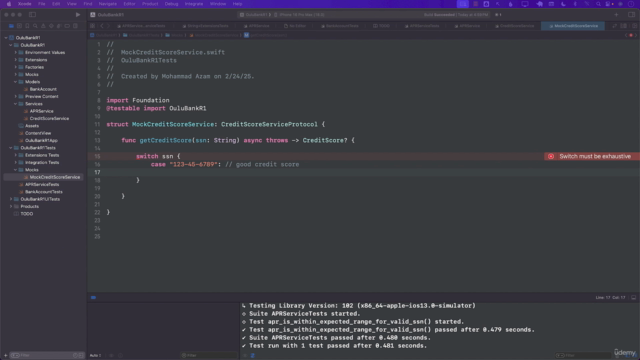This screenshot has width=640, height=360.
Task: Switch to the MockCreditScoreService tab
Action: click(573, 26)
